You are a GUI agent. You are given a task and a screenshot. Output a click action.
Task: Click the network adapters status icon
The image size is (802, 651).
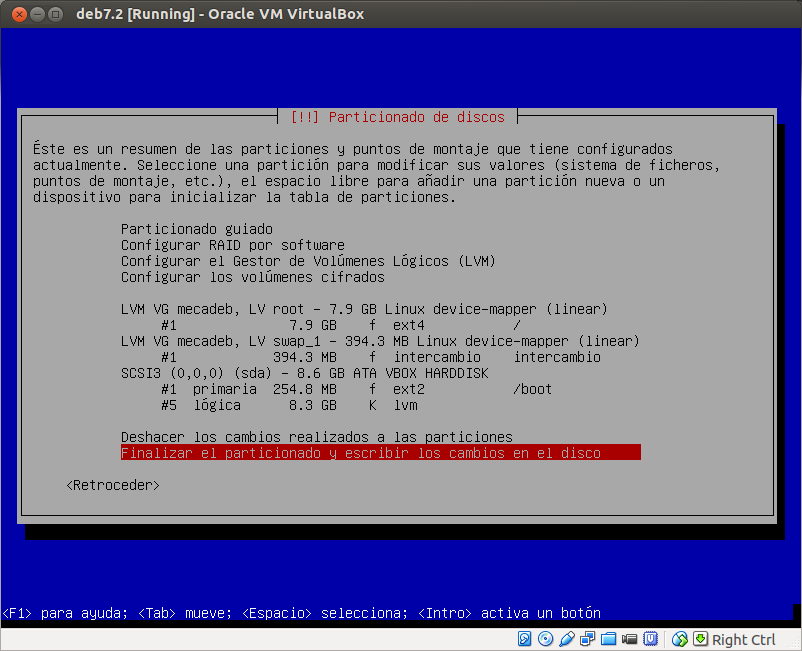click(x=586, y=639)
